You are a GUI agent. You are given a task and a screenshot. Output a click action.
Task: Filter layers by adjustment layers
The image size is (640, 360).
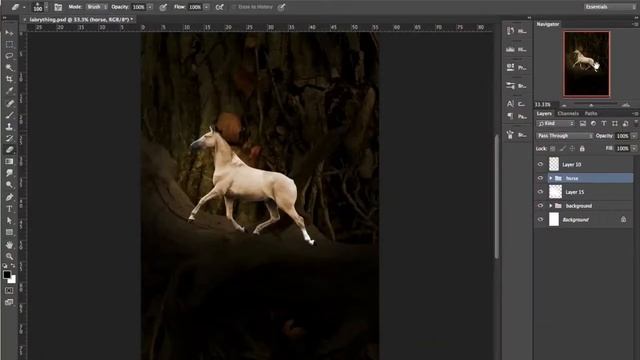tap(593, 123)
